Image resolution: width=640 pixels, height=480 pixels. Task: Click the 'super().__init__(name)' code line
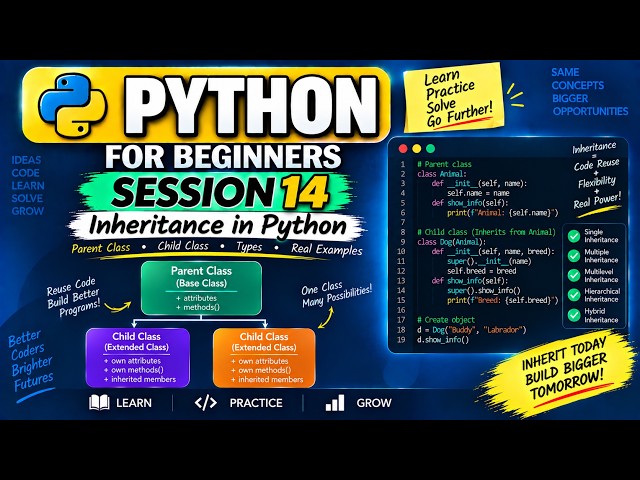tap(489, 261)
